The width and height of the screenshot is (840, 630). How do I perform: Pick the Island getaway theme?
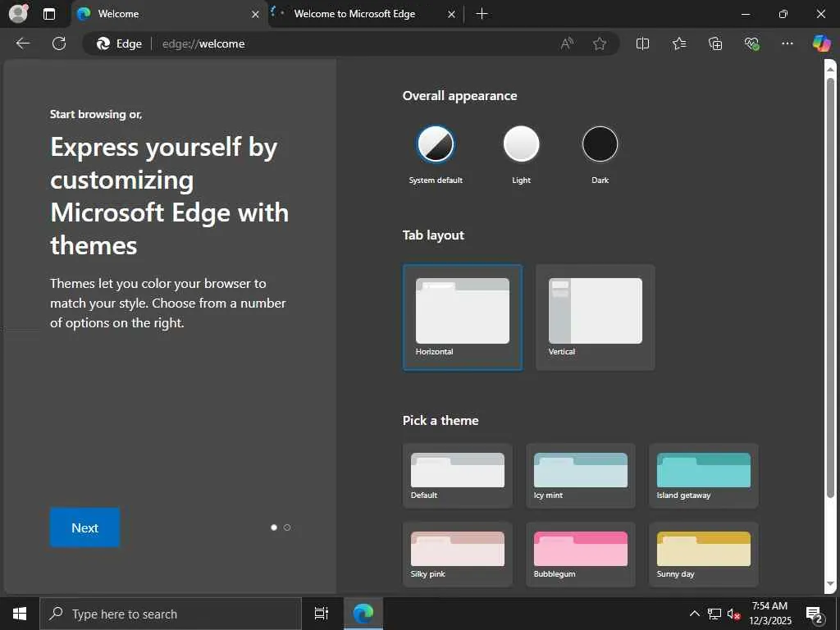point(703,476)
